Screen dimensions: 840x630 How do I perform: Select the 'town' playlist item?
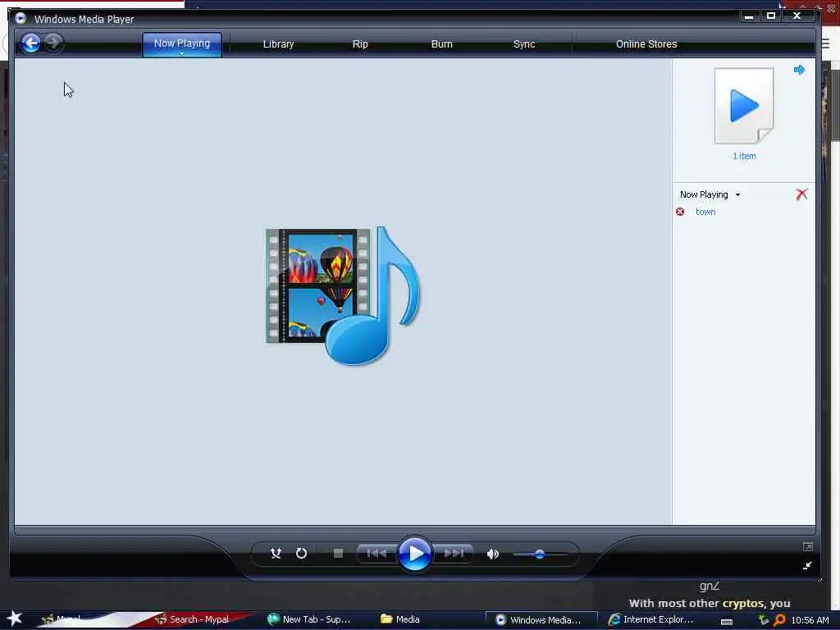click(705, 212)
